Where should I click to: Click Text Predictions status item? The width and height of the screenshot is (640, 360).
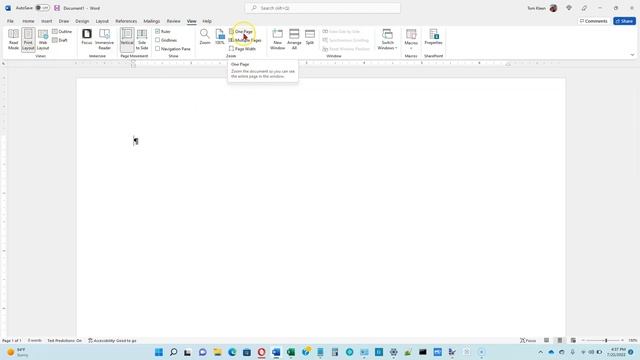[x=64, y=340]
